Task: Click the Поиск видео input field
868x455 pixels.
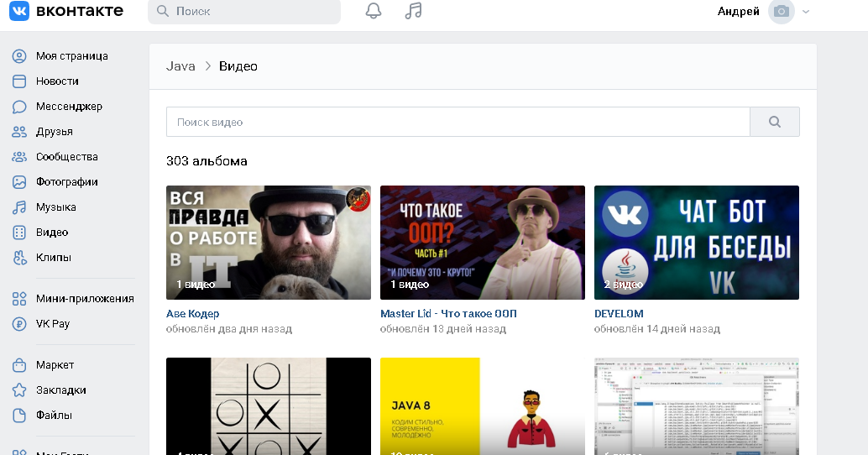Action: tap(458, 122)
